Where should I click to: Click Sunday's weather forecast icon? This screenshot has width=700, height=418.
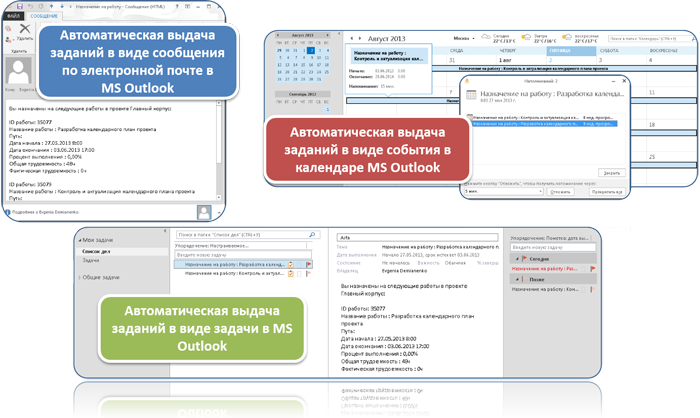point(567,37)
